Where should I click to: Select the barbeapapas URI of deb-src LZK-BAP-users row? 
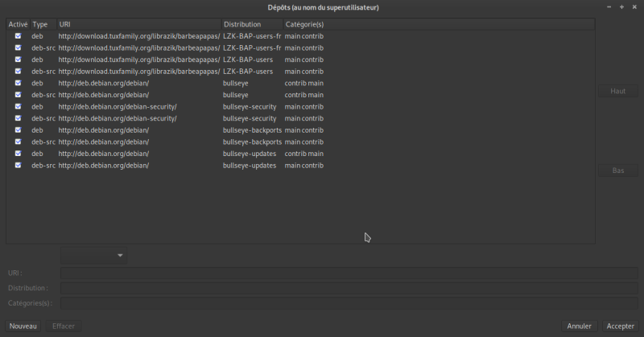(138, 72)
